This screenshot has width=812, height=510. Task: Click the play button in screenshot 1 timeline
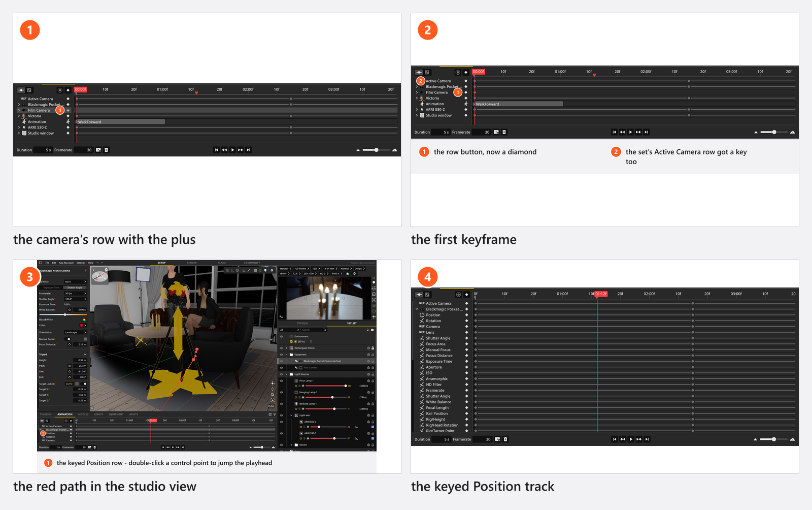coord(232,150)
